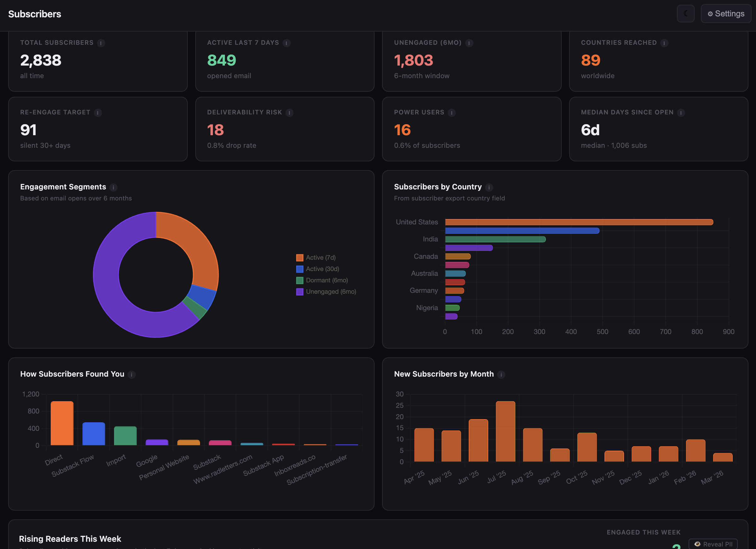Toggle dark mode moon button

pos(685,14)
